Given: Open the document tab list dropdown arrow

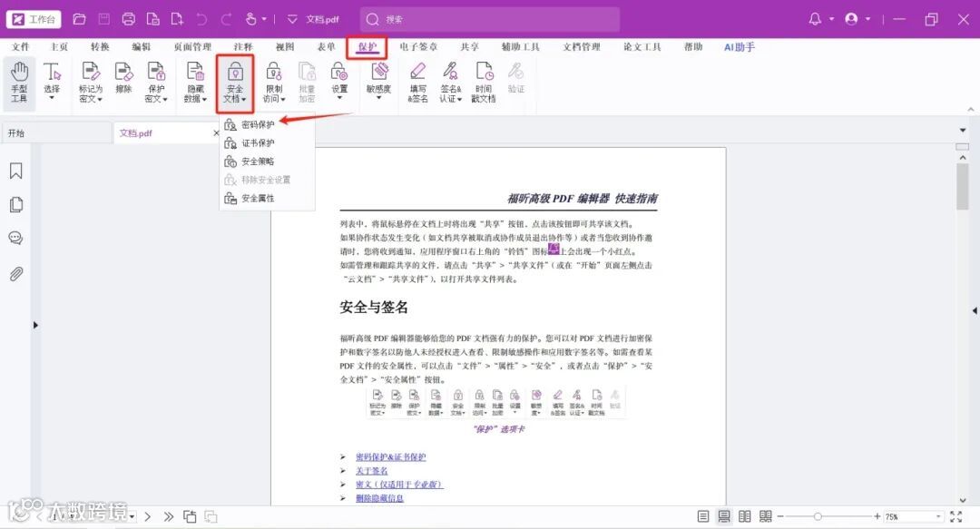Looking at the screenshot, I should pos(963,131).
